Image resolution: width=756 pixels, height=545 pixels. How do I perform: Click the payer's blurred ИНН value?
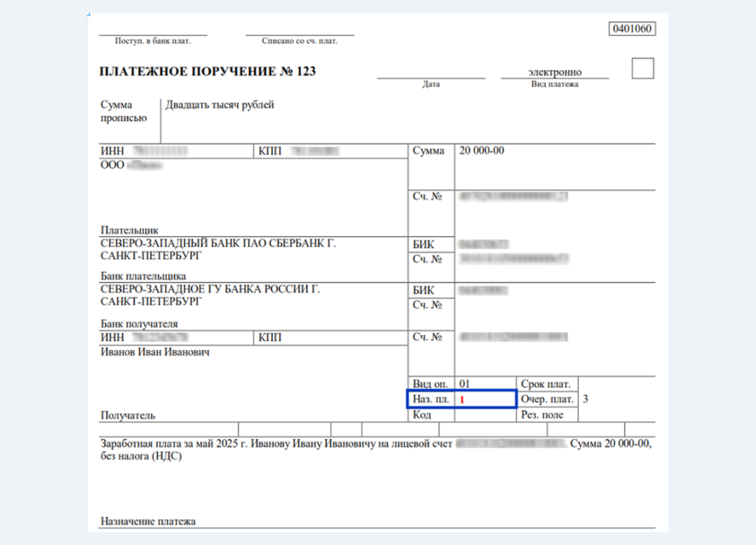pyautogui.click(x=158, y=151)
